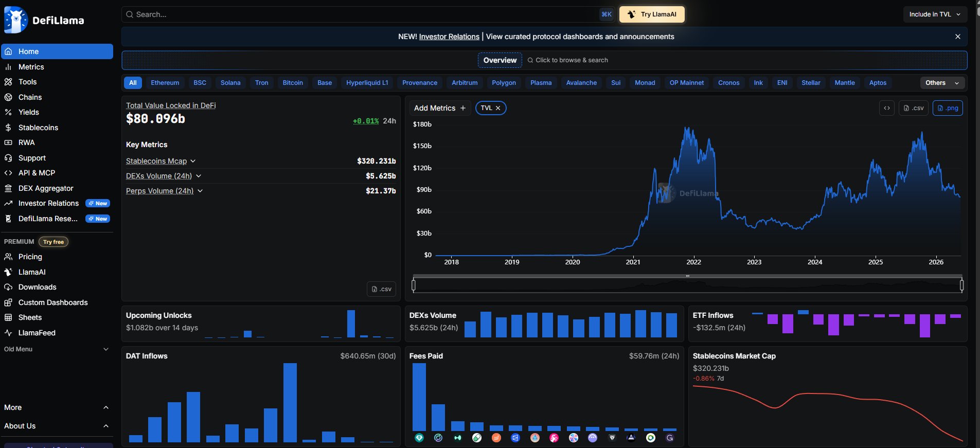Open the Metrics bar-chart icon in sidebar
Screen dimensions: 980x448
(8, 67)
